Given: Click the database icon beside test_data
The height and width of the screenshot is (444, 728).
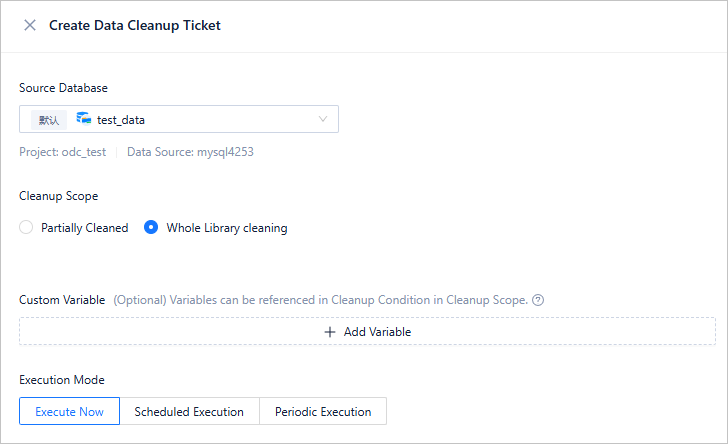Looking at the screenshot, I should tap(84, 119).
